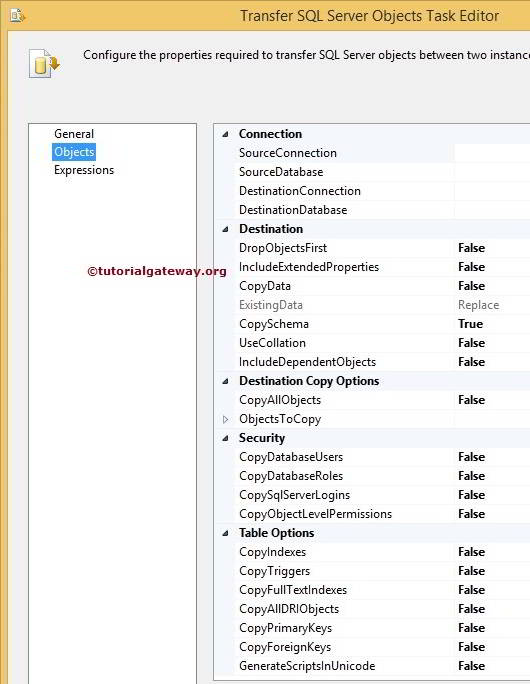The width and height of the screenshot is (530, 684).
Task: Click the CopyAllObjects property label
Action: tap(280, 400)
